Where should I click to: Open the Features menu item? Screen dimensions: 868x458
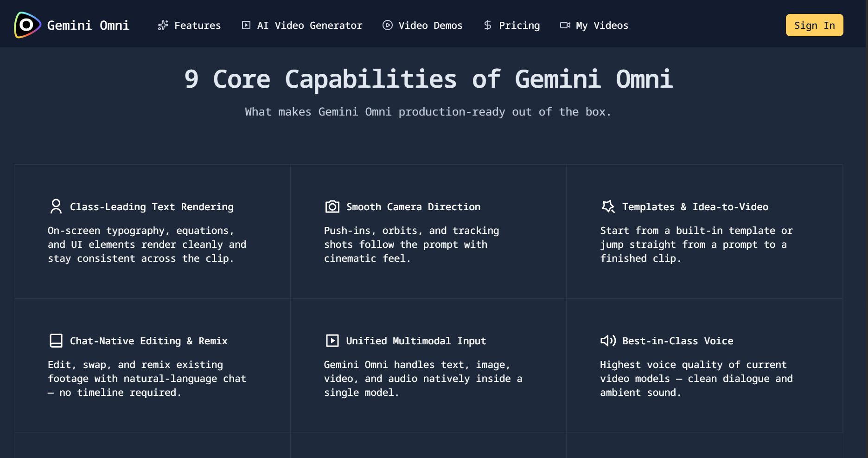(189, 25)
